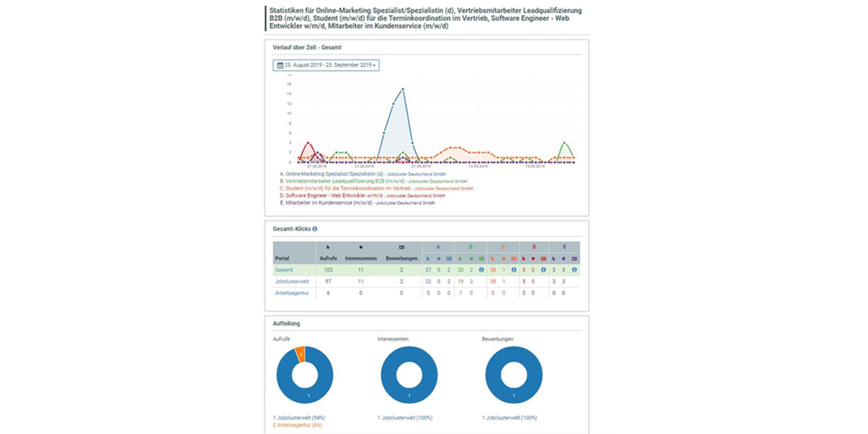The image size is (868, 434).
Task: Click green star icon under column B
Action: click(x=471, y=258)
